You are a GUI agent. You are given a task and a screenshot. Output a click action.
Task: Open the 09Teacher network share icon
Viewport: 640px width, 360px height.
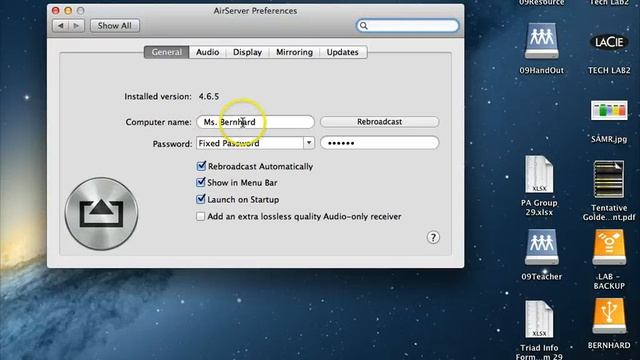pos(542,247)
